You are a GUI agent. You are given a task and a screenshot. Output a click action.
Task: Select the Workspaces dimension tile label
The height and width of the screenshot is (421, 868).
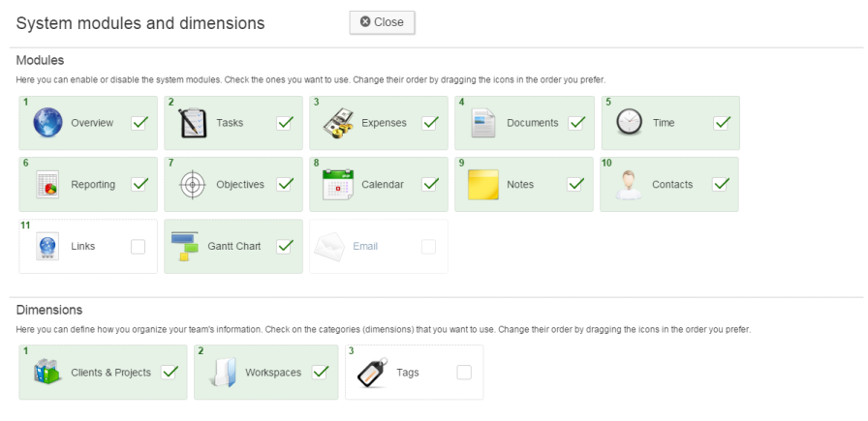pos(272,373)
